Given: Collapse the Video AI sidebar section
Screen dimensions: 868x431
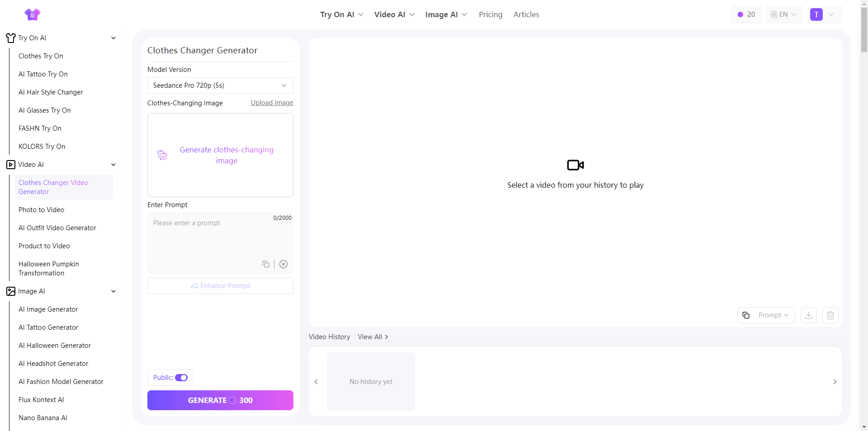Looking at the screenshot, I should click(113, 165).
